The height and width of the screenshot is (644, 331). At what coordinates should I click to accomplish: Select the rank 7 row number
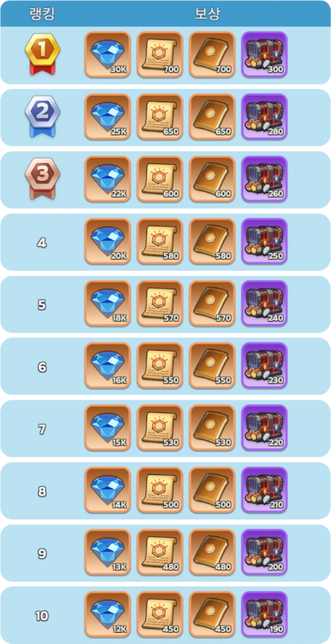[x=42, y=429]
